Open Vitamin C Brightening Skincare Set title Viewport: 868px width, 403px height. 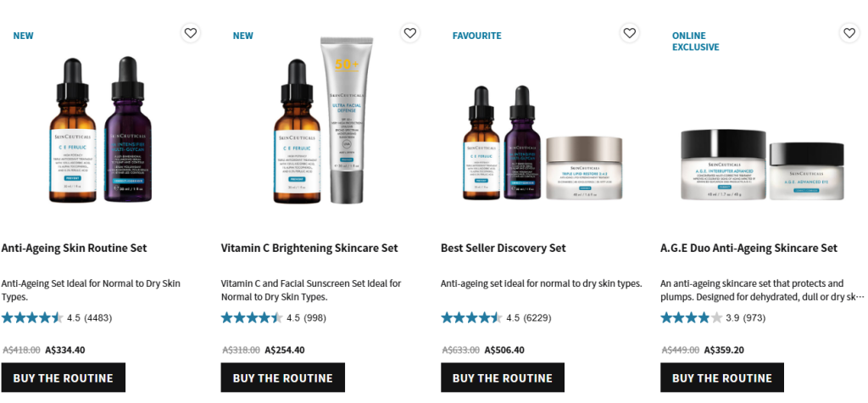(309, 248)
